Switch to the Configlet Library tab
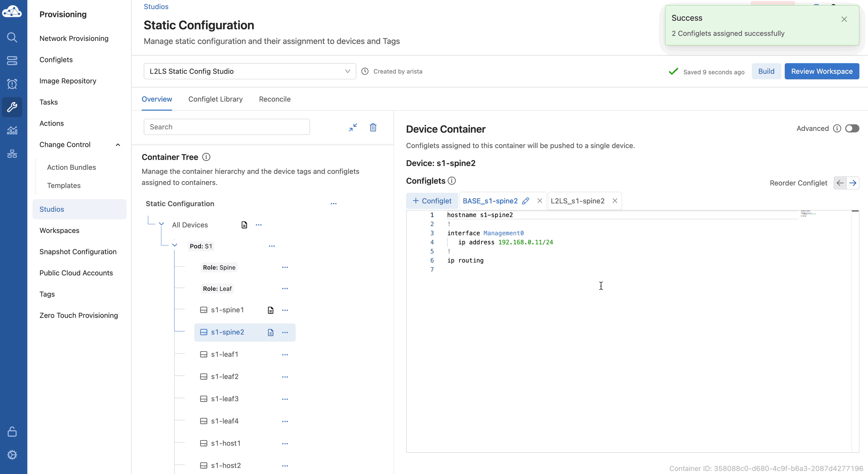868x474 pixels. click(x=215, y=99)
